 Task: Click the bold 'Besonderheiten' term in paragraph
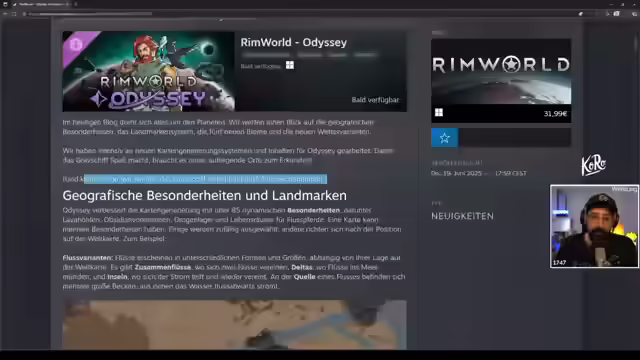pyautogui.click(x=313, y=211)
